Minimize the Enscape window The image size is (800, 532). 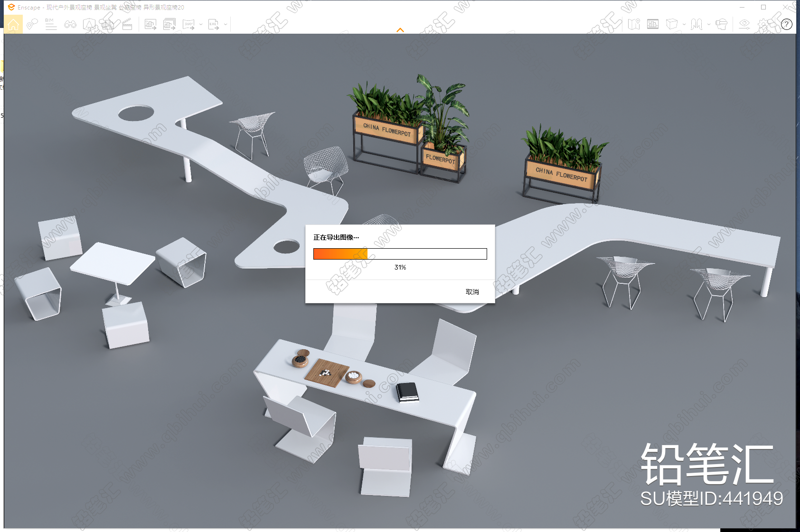coord(742,7)
